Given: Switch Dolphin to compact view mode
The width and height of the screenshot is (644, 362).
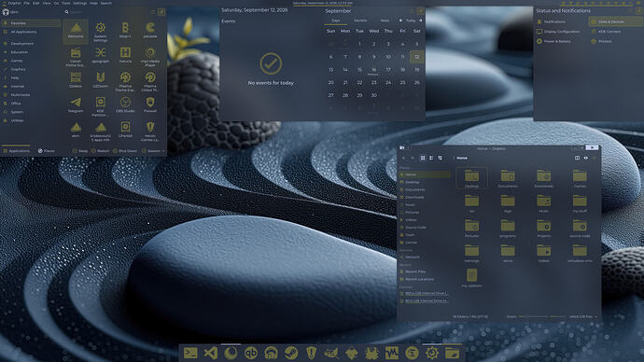Looking at the screenshot, I should pos(431,158).
